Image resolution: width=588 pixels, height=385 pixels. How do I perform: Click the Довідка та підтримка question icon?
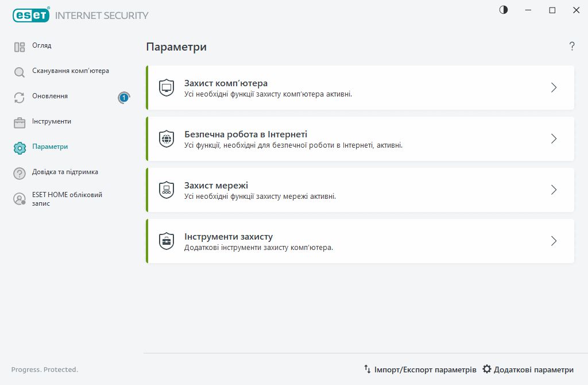tap(20, 174)
